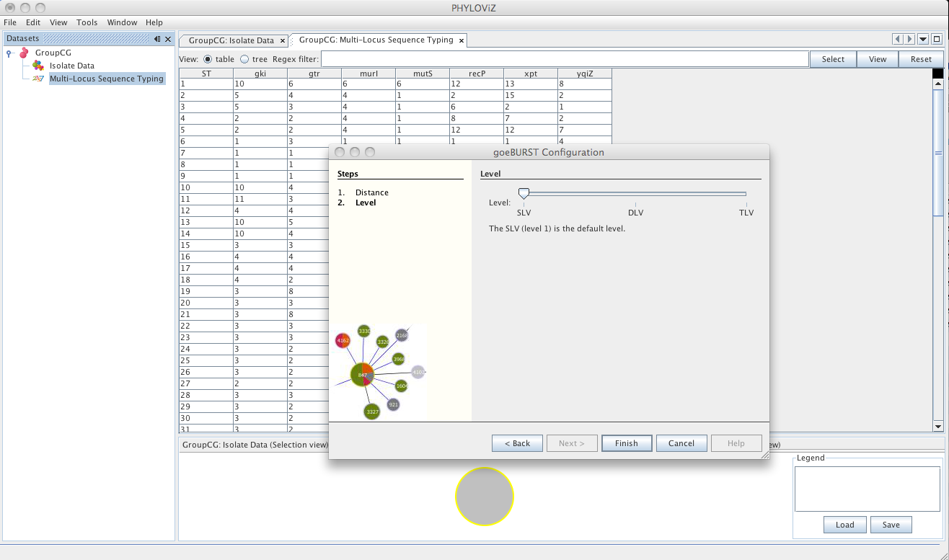The image size is (949, 560).
Task: Click the Load legend button
Action: (x=845, y=525)
